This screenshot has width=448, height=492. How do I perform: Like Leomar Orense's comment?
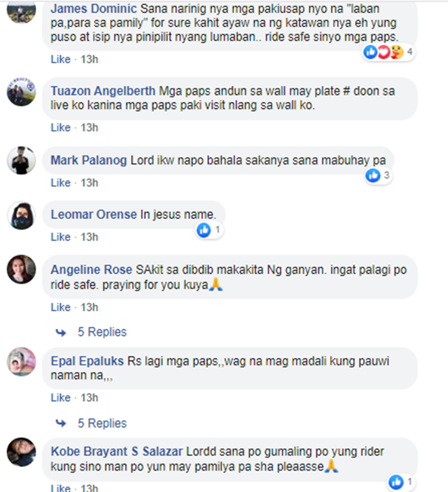pos(60,237)
